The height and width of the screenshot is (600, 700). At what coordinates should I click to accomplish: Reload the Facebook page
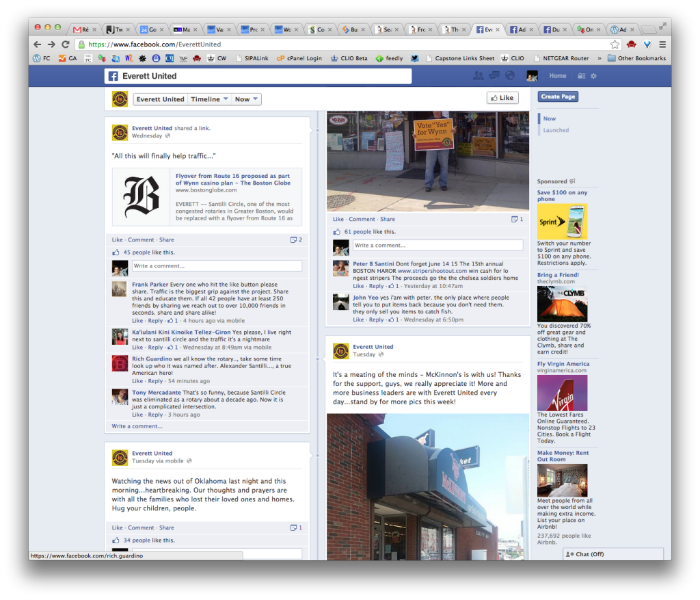click(x=66, y=44)
